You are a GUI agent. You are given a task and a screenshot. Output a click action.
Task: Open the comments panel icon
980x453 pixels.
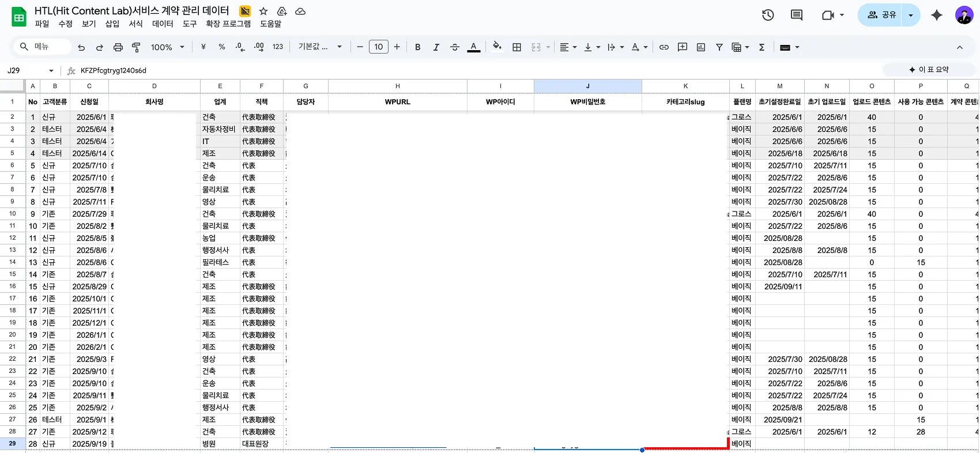tap(797, 15)
